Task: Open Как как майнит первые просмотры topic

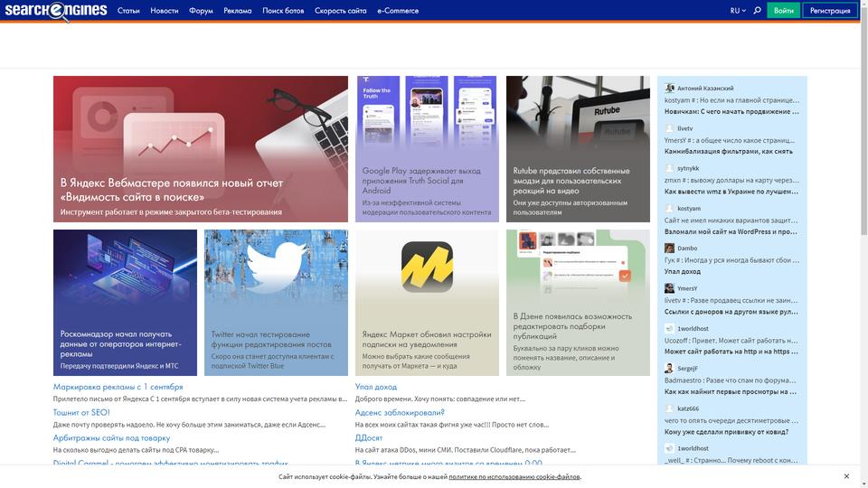Action: (731, 391)
